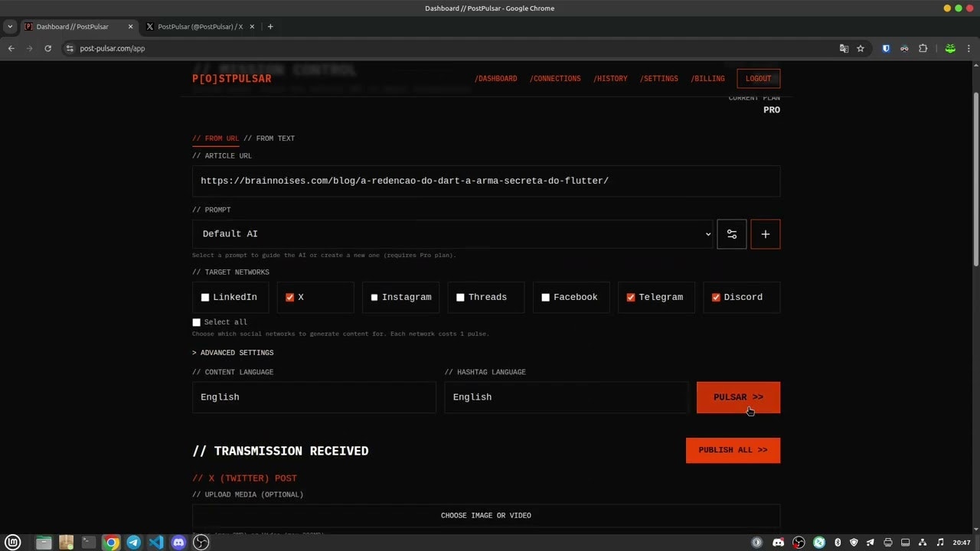Collapse the Advanced Settings section

point(233,353)
